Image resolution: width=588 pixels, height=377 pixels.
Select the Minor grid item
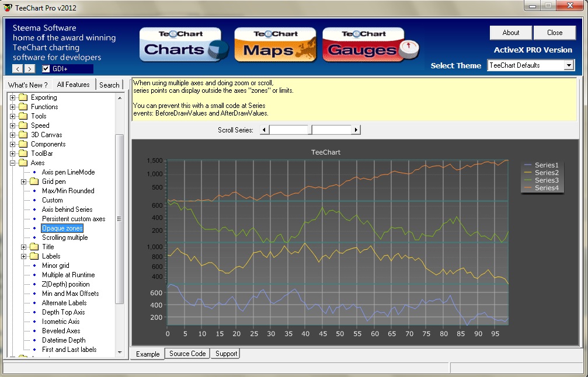coord(55,266)
